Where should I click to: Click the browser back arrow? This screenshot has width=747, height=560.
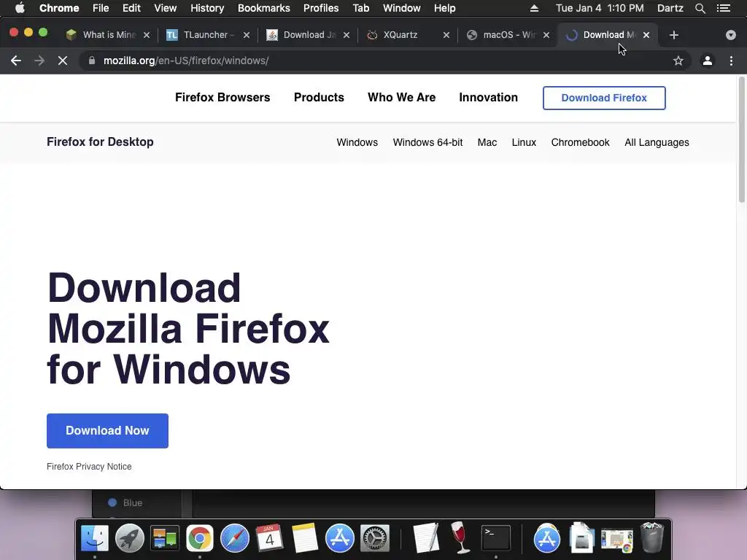click(16, 61)
